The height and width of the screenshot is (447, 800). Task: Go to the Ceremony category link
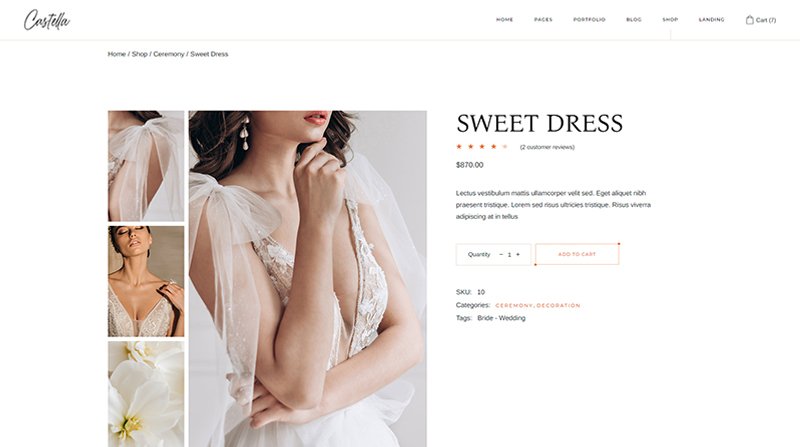[x=514, y=305]
